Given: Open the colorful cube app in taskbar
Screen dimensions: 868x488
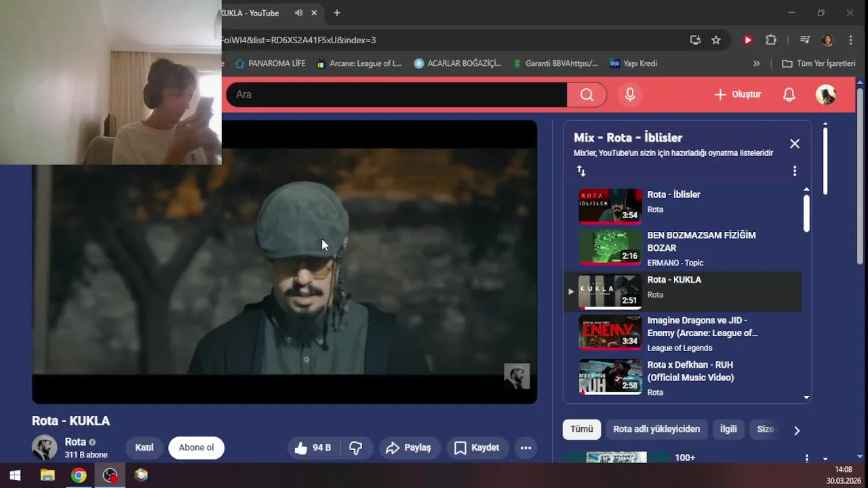Looking at the screenshot, I should click(141, 475).
